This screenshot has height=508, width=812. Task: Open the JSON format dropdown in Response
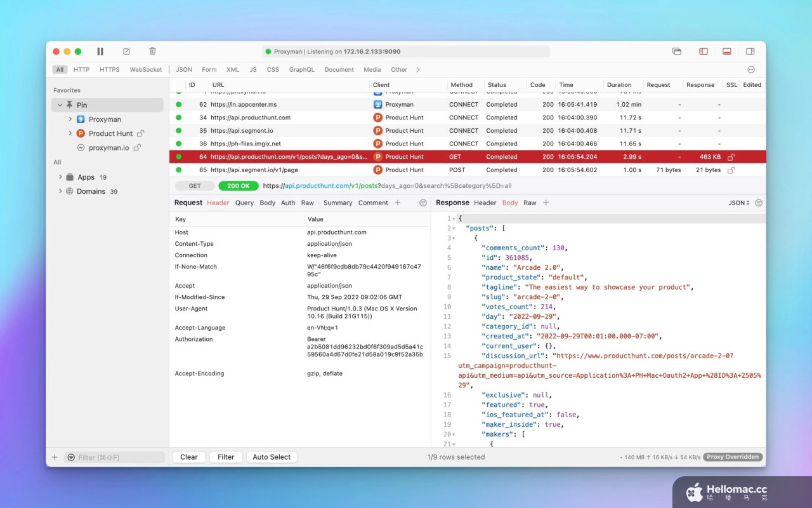(x=739, y=203)
